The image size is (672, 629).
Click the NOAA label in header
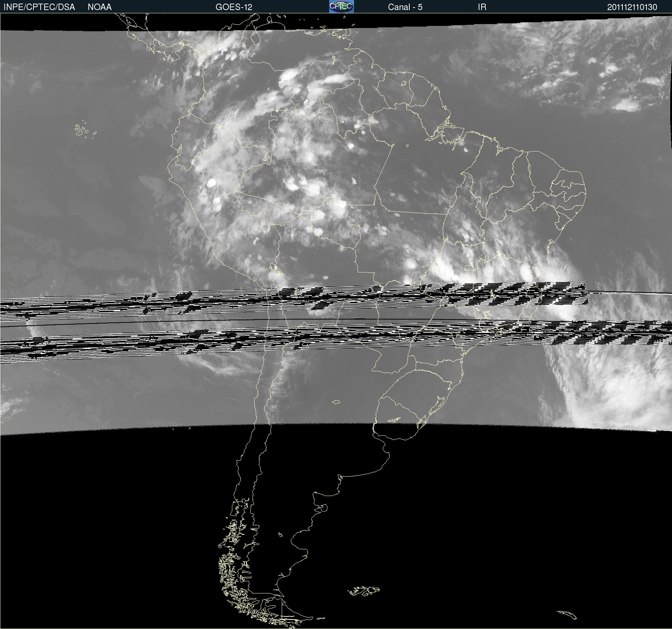pos(100,7)
